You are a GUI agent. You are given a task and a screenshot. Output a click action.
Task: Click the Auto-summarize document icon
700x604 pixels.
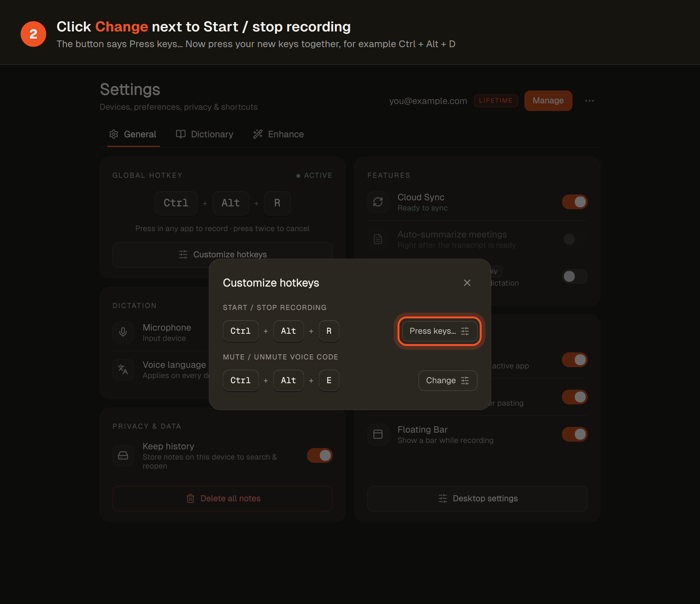point(378,239)
